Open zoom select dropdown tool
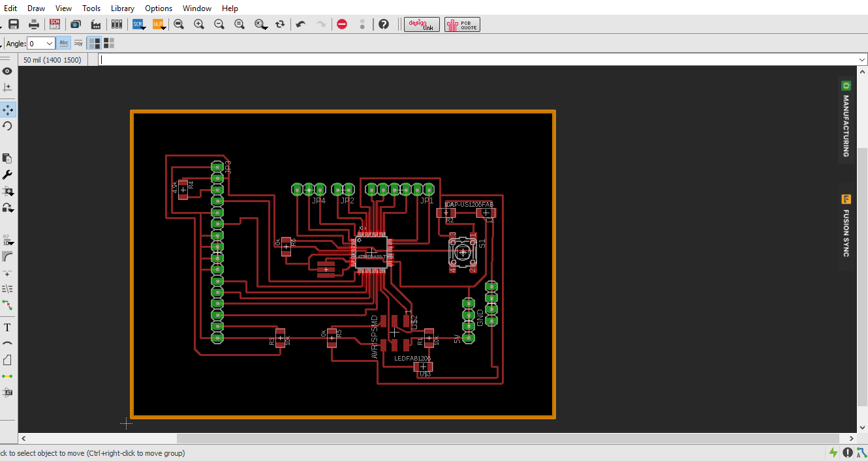This screenshot has height=461, width=868. [261, 24]
